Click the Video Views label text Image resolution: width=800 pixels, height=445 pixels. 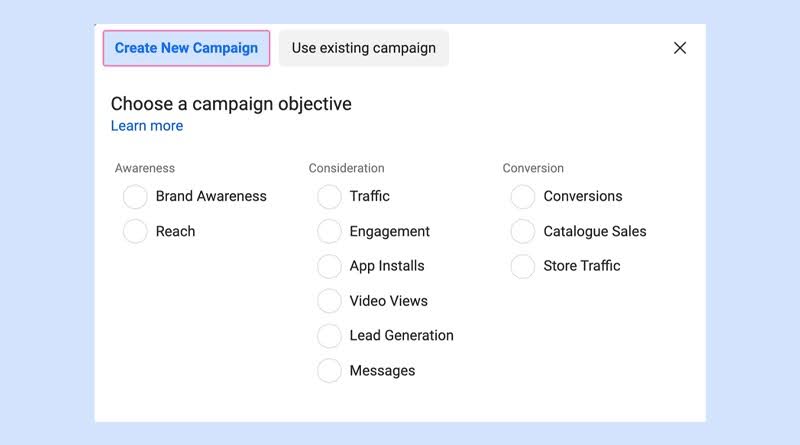pyautogui.click(x=389, y=301)
